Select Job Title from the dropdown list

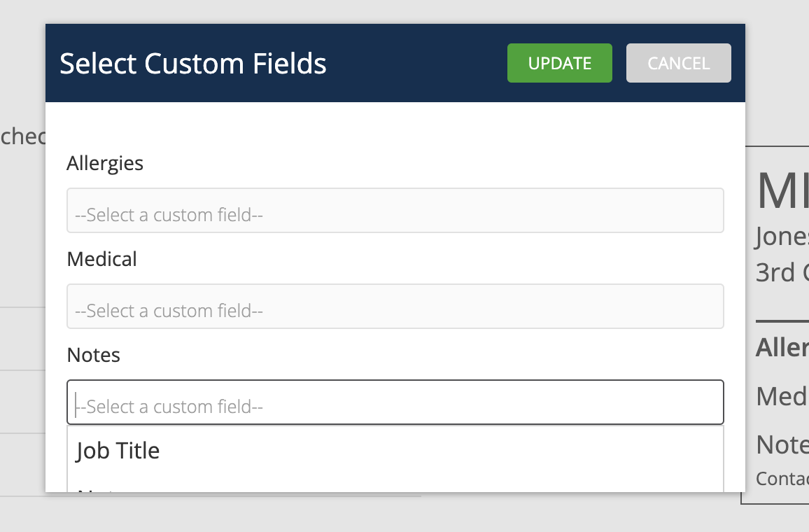click(118, 450)
